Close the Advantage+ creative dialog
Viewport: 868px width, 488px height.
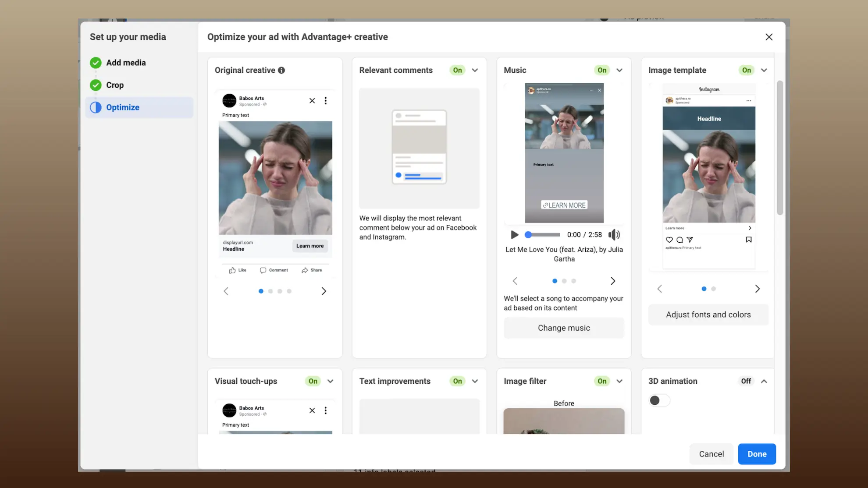pyautogui.click(x=769, y=37)
